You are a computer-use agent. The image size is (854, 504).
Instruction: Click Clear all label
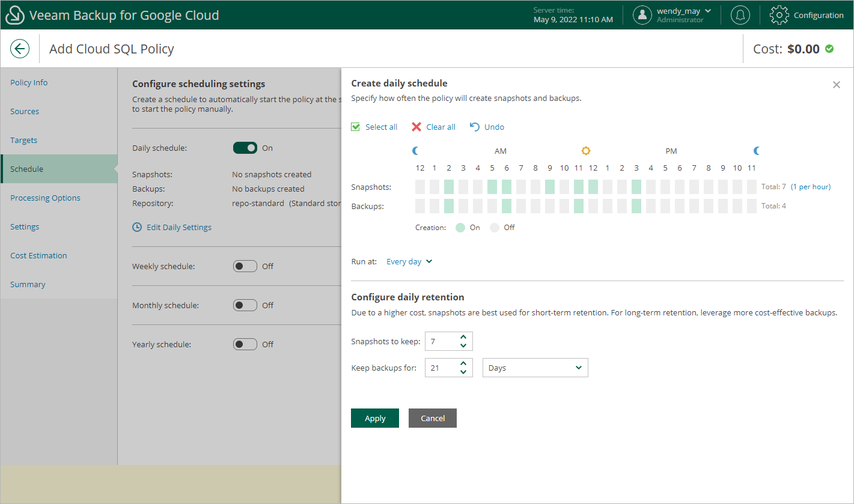[441, 127]
